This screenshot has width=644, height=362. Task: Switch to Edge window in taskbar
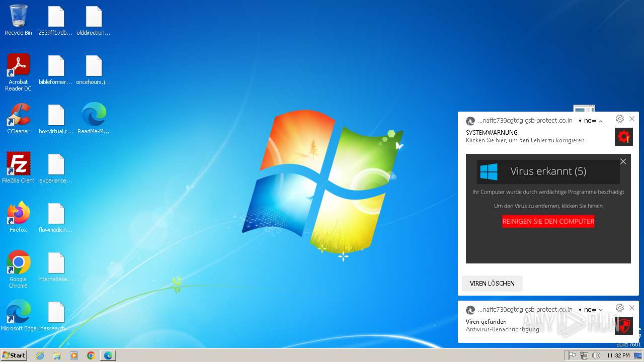pyautogui.click(x=108, y=355)
